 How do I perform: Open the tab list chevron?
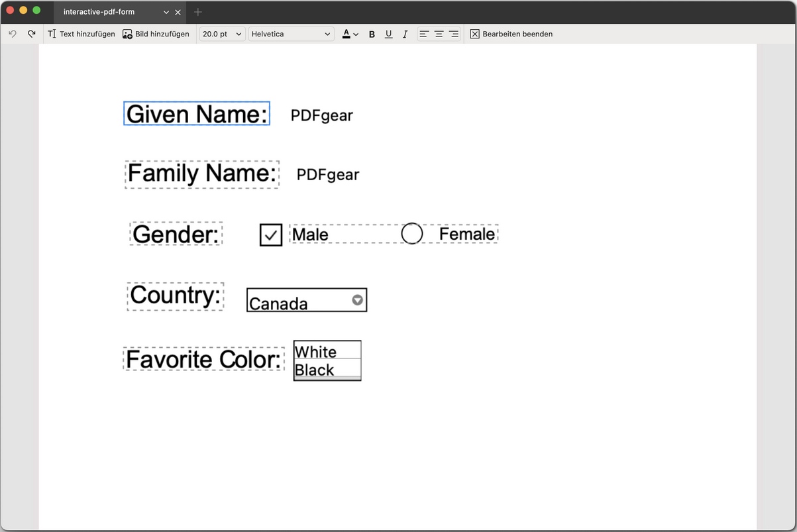pyautogui.click(x=166, y=12)
